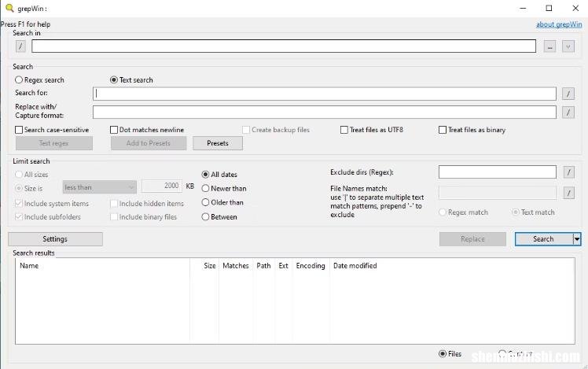The image size is (588, 369).
Task: Focus the Search for text field
Action: coord(325,94)
